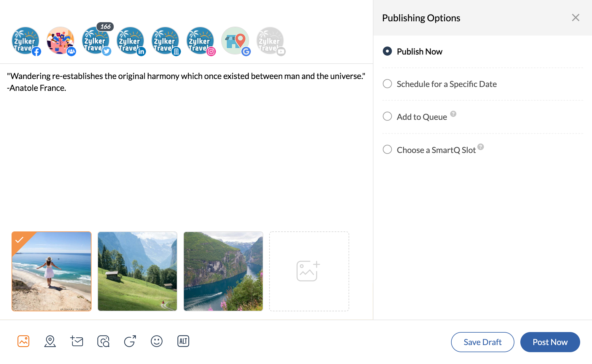Click the location pin toolbar icon
The height and width of the screenshot is (364, 592).
50,341
